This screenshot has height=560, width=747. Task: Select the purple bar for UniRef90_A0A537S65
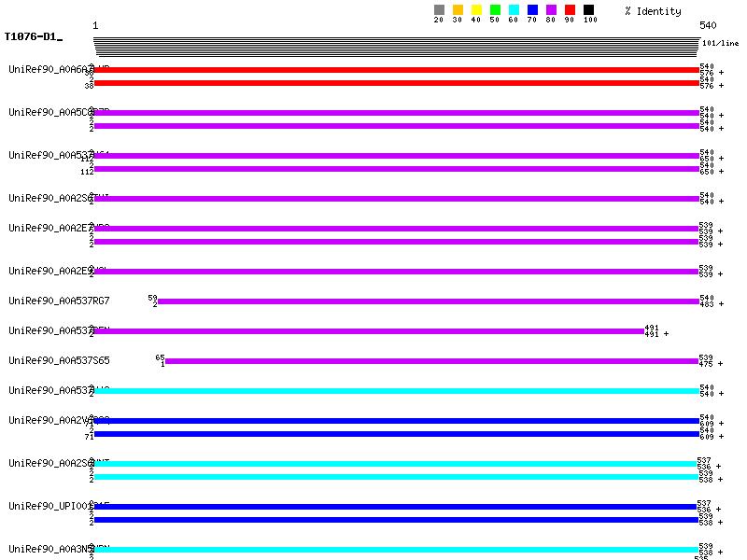(x=431, y=361)
